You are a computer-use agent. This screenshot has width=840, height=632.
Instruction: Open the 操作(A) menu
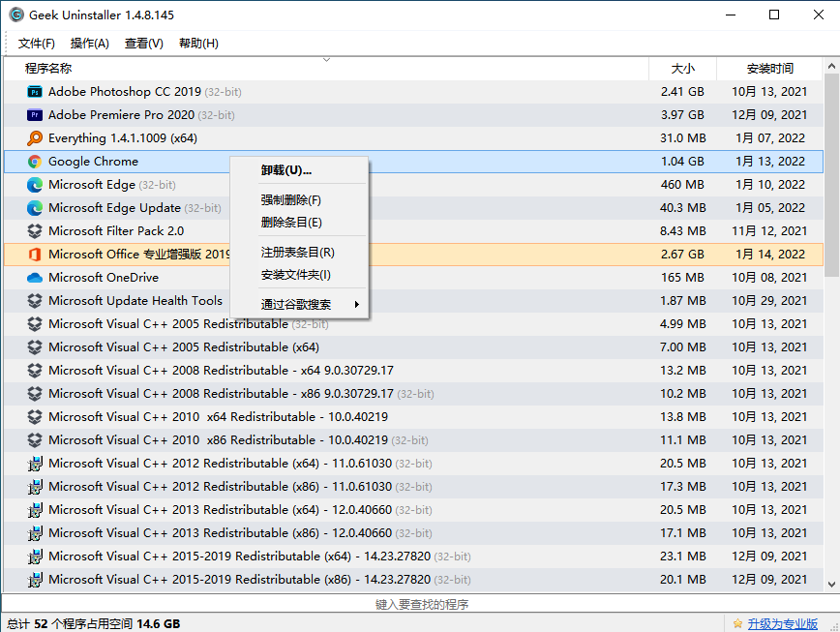(x=89, y=44)
